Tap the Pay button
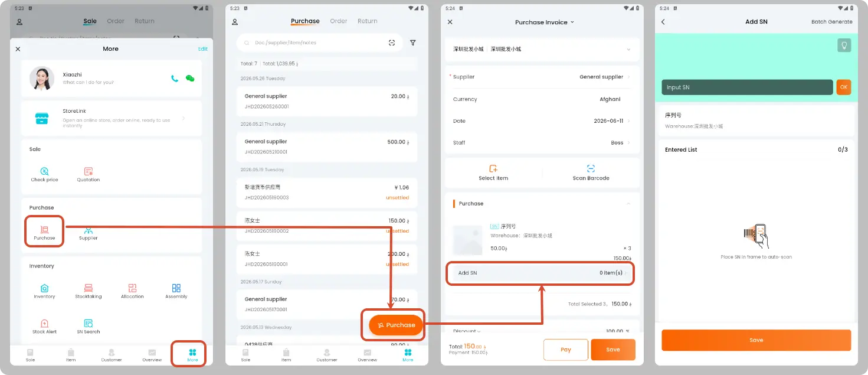The height and width of the screenshot is (375, 868). [566, 350]
